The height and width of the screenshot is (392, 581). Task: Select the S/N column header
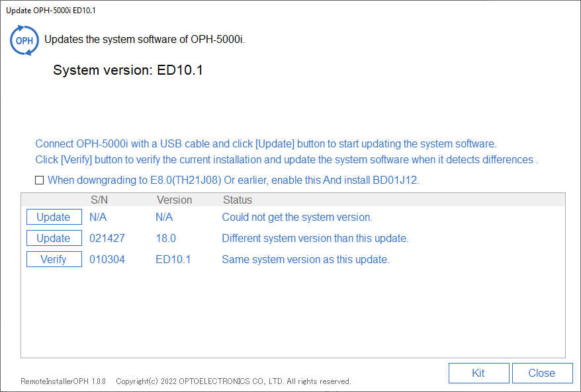(99, 200)
